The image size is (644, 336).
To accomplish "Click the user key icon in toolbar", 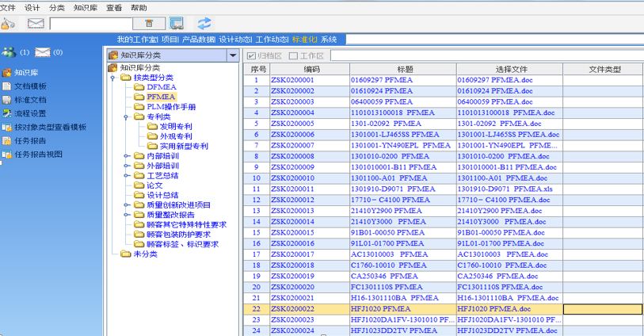I will point(9,24).
